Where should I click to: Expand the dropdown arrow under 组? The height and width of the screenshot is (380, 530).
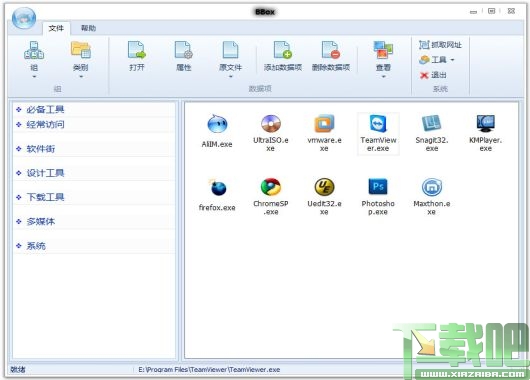pos(34,77)
